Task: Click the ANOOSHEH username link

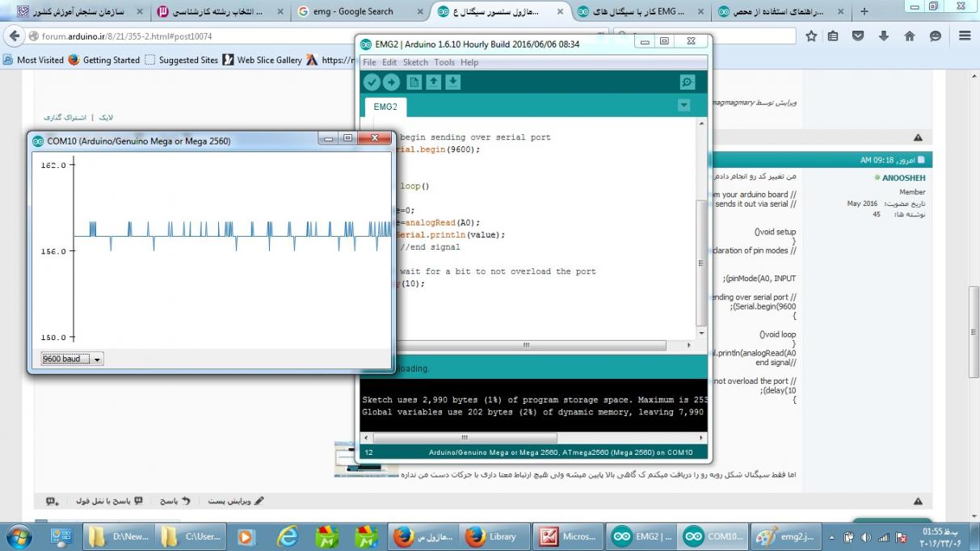Action: pyautogui.click(x=903, y=178)
